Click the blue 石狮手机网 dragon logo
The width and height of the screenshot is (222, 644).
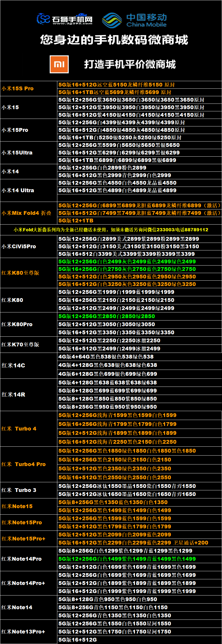click(44, 19)
